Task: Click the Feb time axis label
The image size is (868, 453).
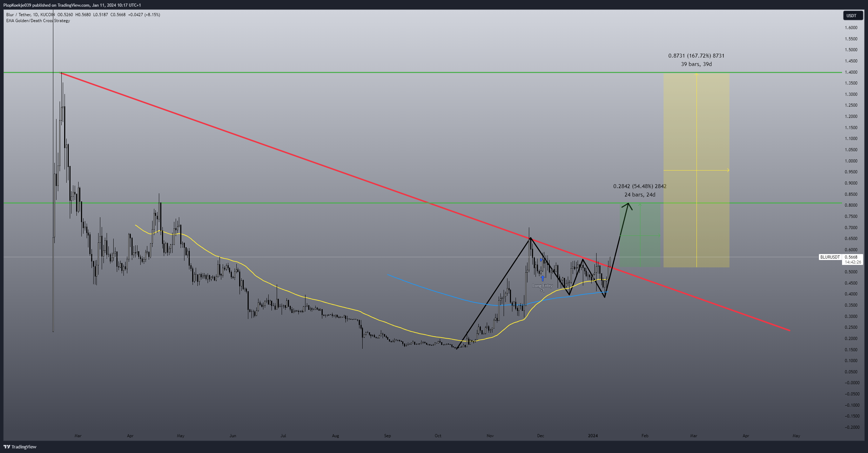Action: pyautogui.click(x=645, y=436)
